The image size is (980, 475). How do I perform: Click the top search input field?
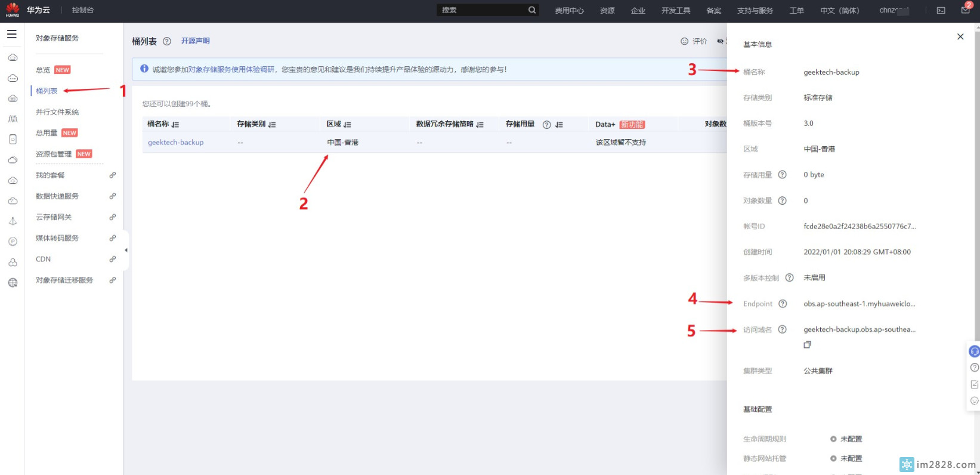point(482,10)
